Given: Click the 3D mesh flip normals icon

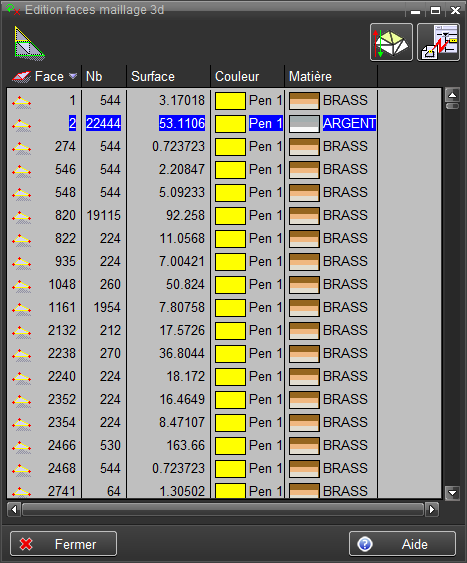Looking at the screenshot, I should coord(391,42).
